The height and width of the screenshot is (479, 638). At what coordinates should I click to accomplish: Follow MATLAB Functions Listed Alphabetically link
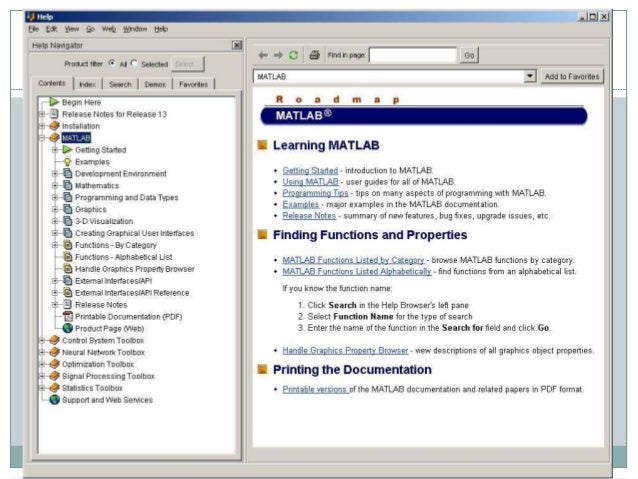point(356,271)
